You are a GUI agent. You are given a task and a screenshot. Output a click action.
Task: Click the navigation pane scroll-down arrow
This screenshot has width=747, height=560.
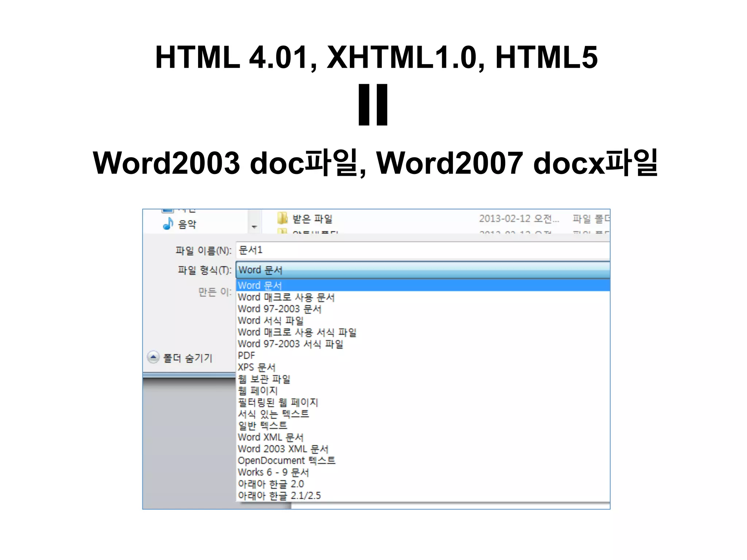click(x=254, y=227)
